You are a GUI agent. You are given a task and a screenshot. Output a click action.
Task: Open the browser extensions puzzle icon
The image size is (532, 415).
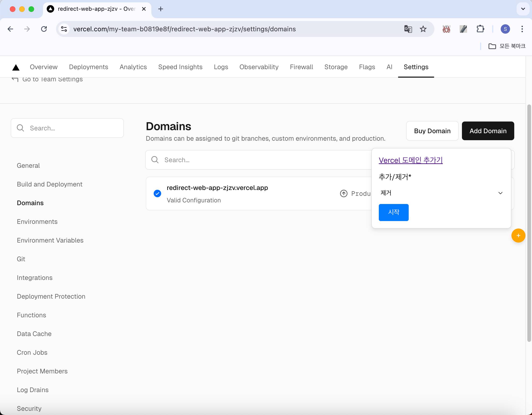(x=480, y=29)
